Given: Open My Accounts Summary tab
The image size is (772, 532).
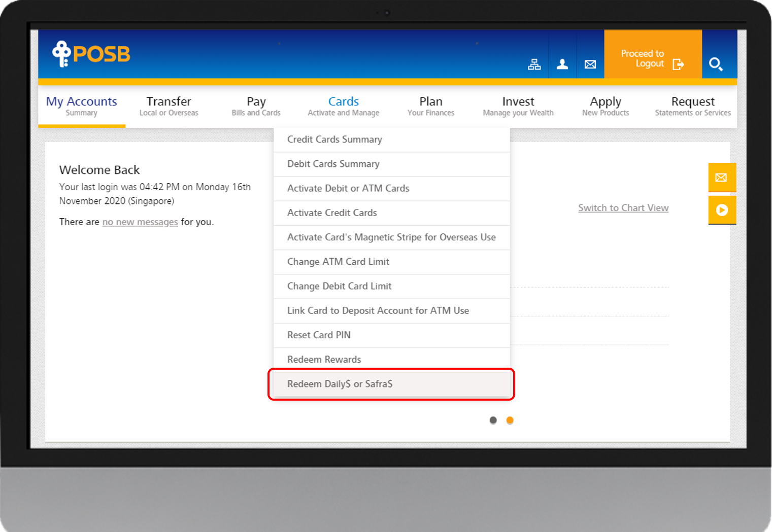Looking at the screenshot, I should (x=82, y=106).
